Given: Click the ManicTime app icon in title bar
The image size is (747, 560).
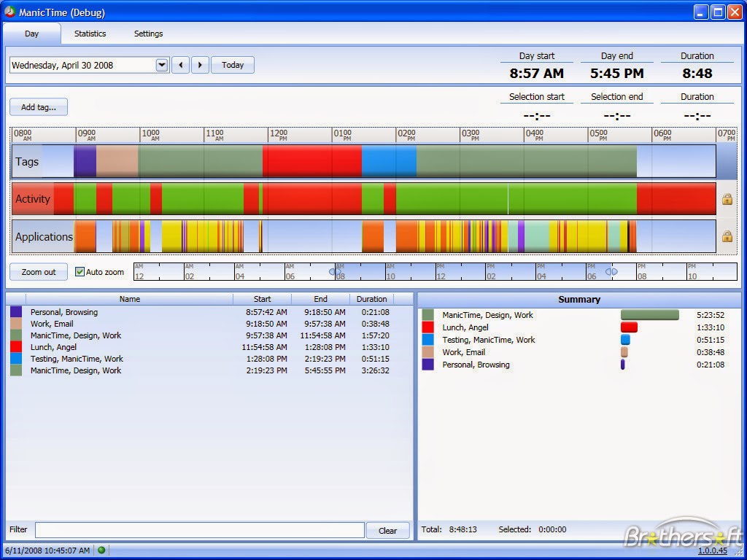Looking at the screenshot, I should [9, 12].
